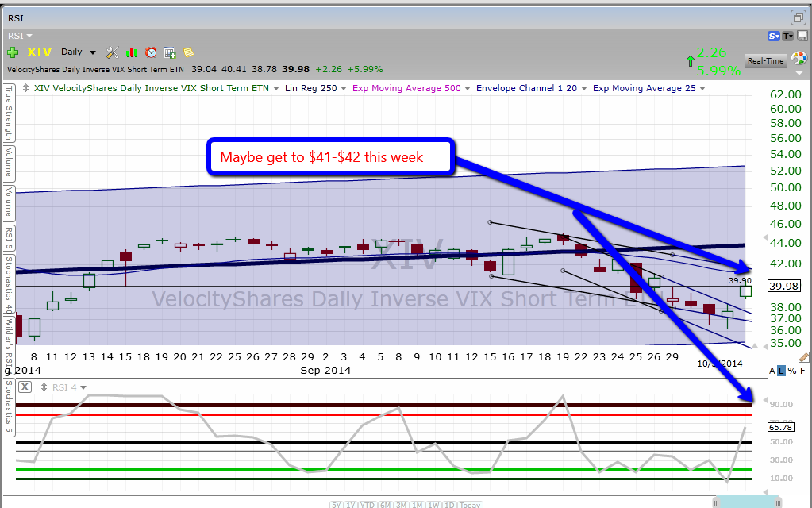This screenshot has height=508, width=812.
Task: Click the small arrow below the palette
Action: tap(799, 73)
